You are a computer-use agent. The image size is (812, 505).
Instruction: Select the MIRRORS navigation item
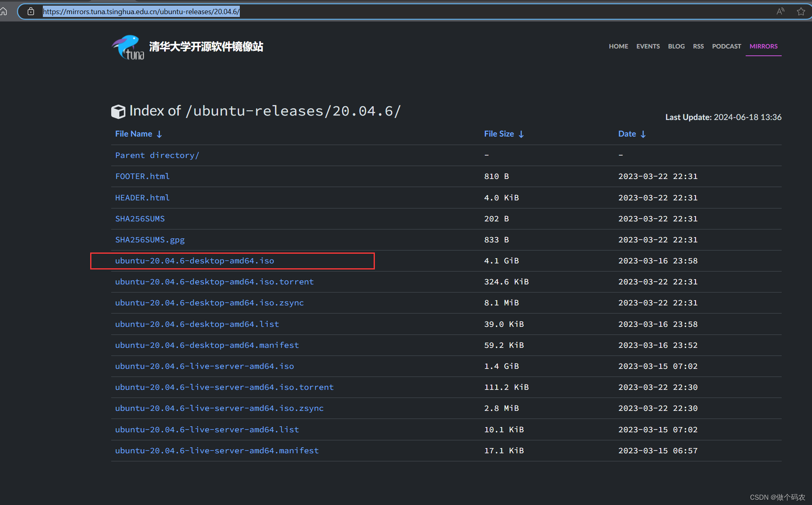point(763,46)
